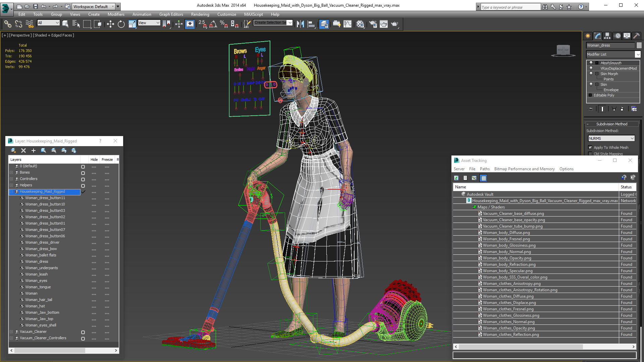Activate Select and Move tool

click(x=110, y=24)
